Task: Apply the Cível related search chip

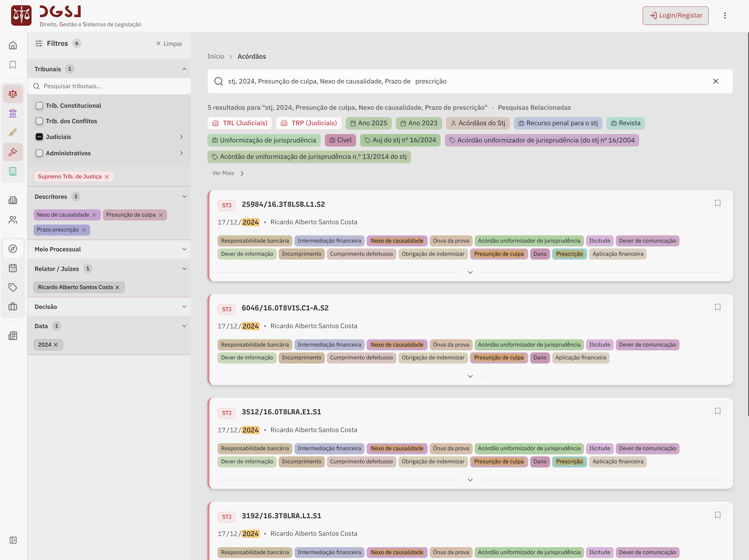Action: [x=340, y=140]
